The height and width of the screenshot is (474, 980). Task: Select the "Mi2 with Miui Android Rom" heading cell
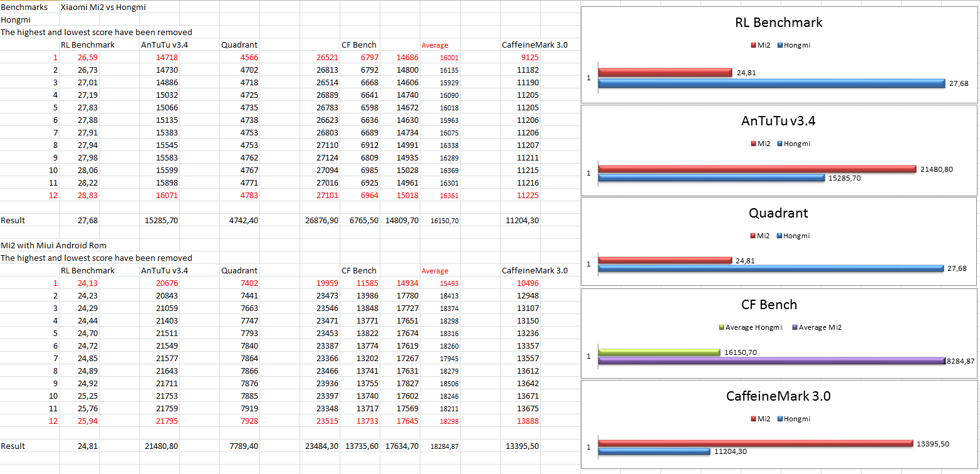tap(54, 245)
